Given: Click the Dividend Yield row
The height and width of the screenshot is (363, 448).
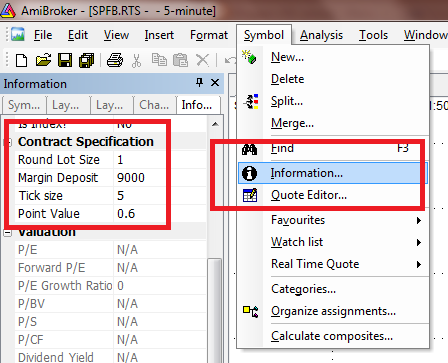Looking at the screenshot, I should (x=110, y=357).
